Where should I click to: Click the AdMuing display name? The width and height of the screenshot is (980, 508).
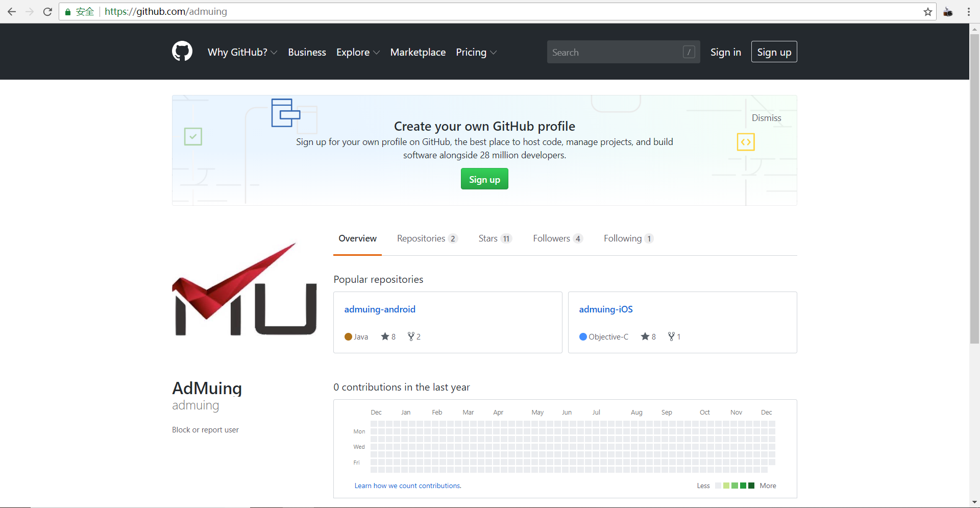207,388
